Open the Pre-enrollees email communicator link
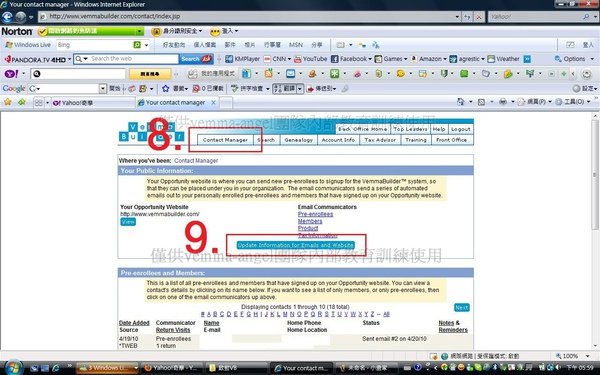This screenshot has width=600, height=375. click(315, 214)
